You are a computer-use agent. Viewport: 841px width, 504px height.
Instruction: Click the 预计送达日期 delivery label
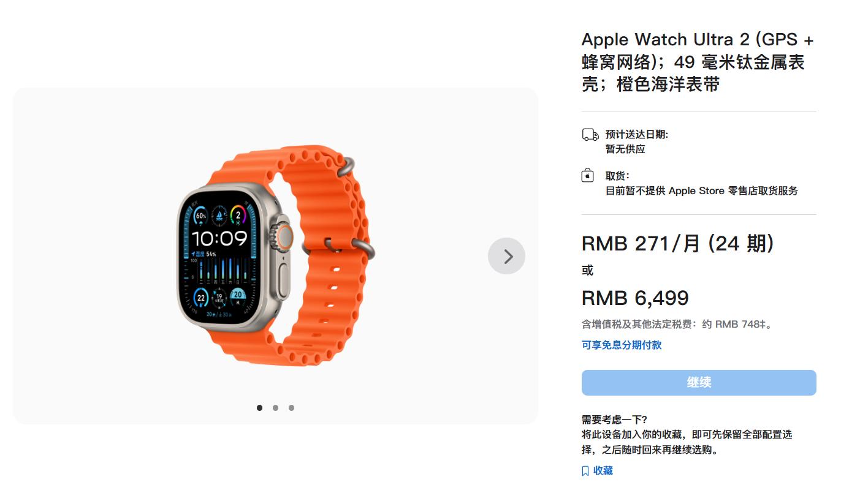637,135
